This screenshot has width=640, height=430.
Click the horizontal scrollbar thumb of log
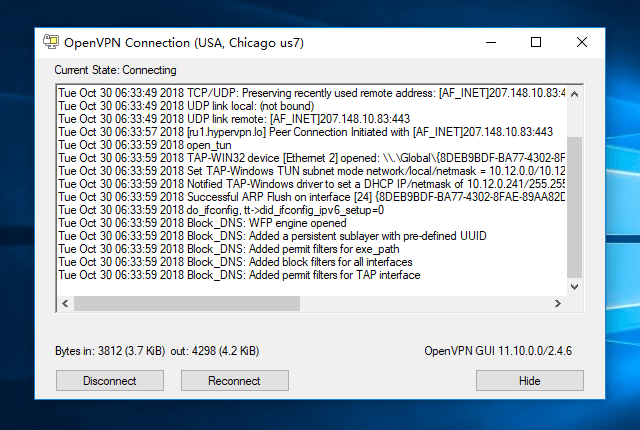[x=187, y=304]
